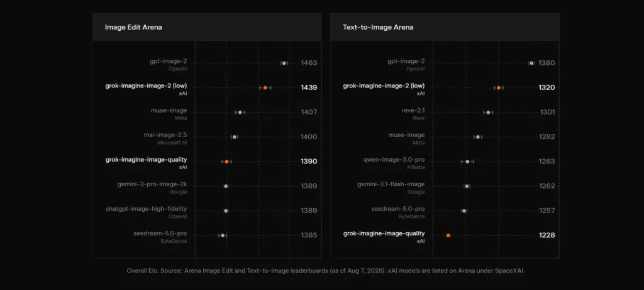Click the mai-image-2.5 data point
The width and height of the screenshot is (644, 290).
pyautogui.click(x=235, y=137)
